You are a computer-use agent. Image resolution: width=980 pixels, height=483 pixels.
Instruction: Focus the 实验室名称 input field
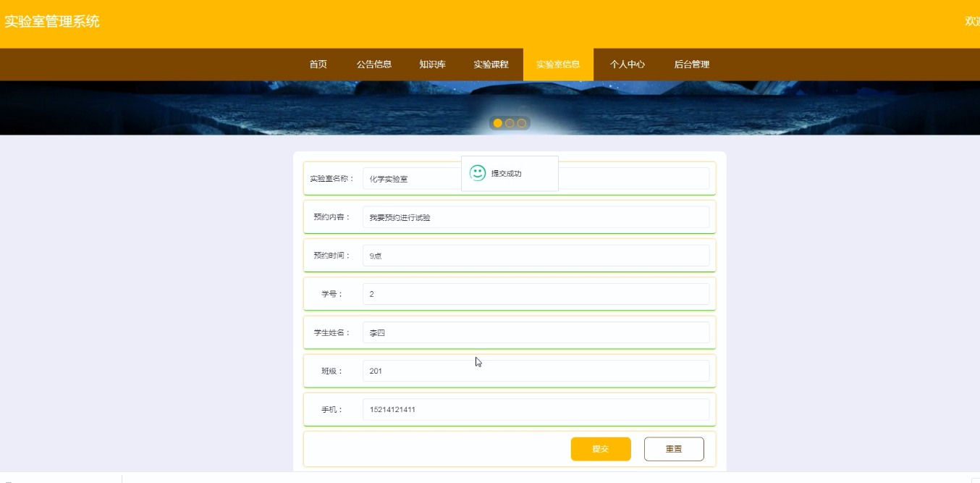536,178
